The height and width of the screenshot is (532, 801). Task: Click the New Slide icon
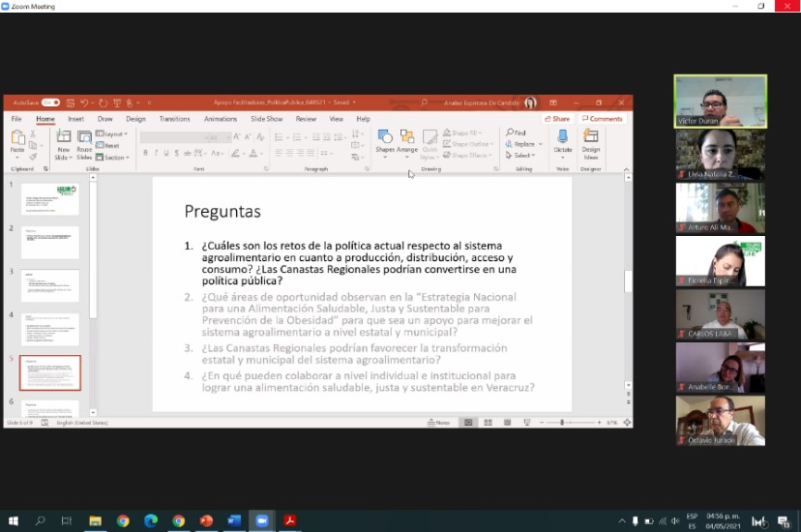[x=64, y=138]
